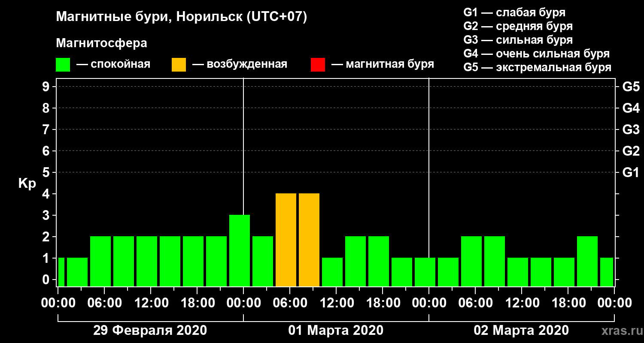
Task: Click the earlier orange Kp 4 bar
Action: tap(286, 240)
